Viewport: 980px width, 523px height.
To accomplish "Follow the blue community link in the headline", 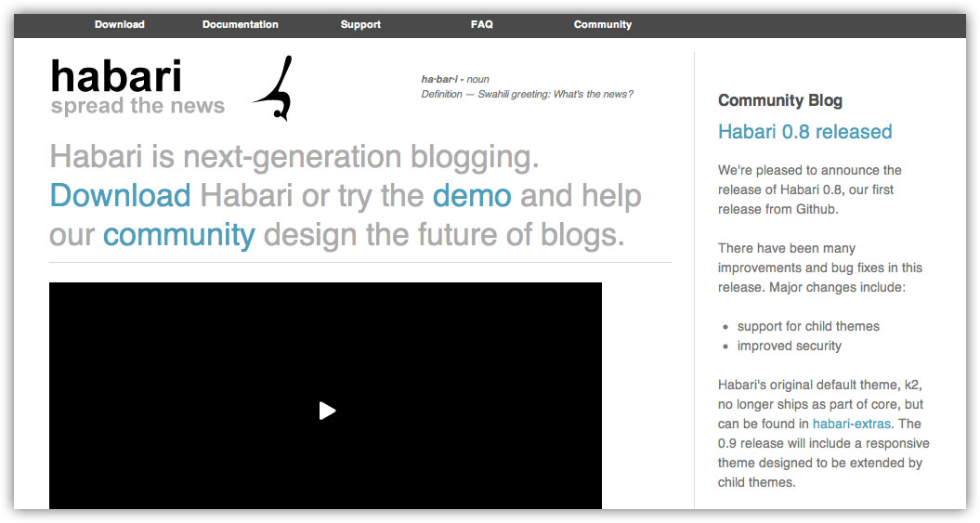I will 178,234.
